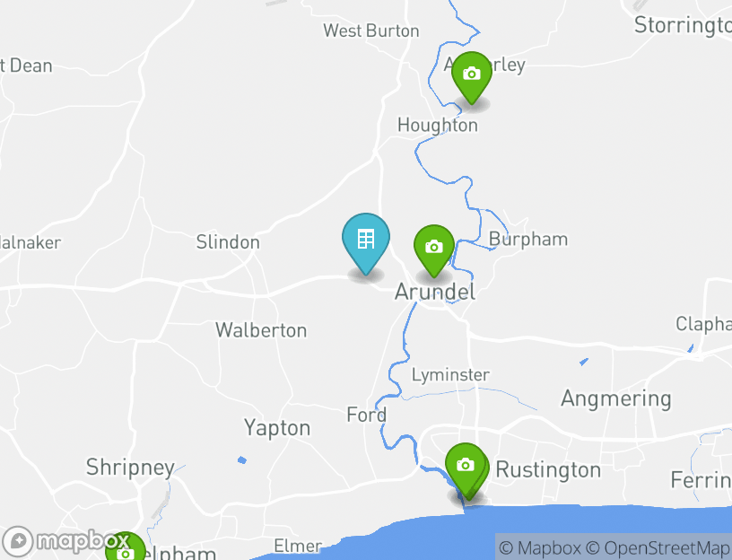The width and height of the screenshot is (732, 560).
Task: Open the © Mapbox attribution link
Action: point(540,547)
